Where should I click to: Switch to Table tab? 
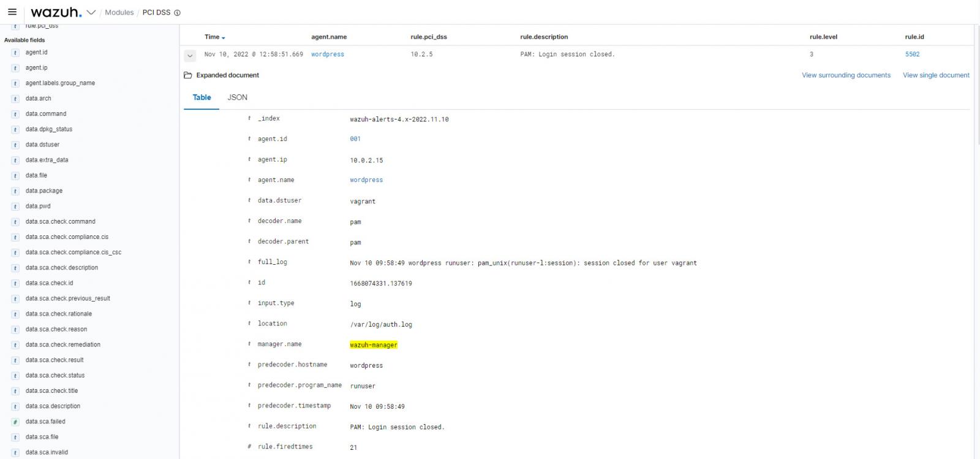(x=202, y=97)
